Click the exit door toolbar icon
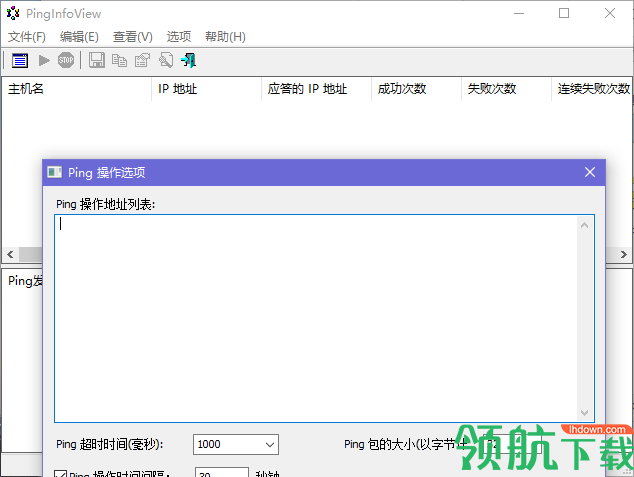634x477 pixels. [189, 61]
